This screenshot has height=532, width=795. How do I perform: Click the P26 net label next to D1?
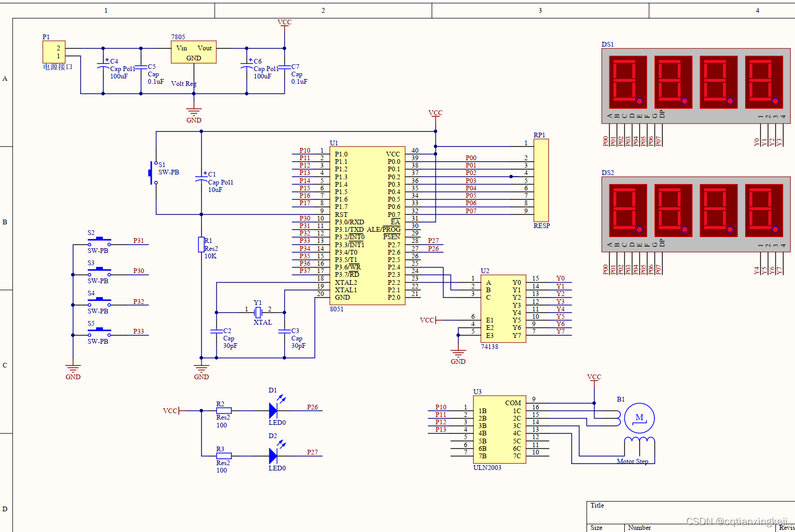tap(312, 407)
